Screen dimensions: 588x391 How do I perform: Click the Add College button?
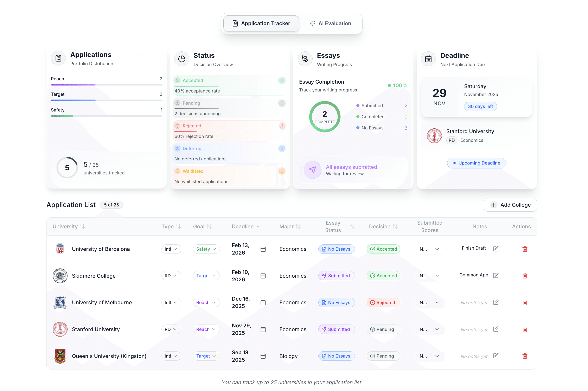tap(510, 205)
